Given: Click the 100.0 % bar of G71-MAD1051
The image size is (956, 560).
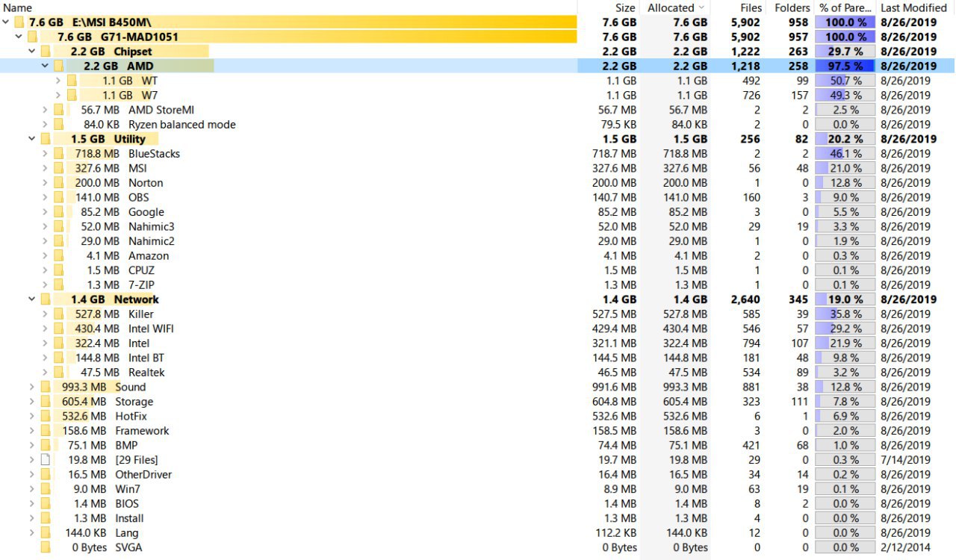Looking at the screenshot, I should [x=845, y=37].
